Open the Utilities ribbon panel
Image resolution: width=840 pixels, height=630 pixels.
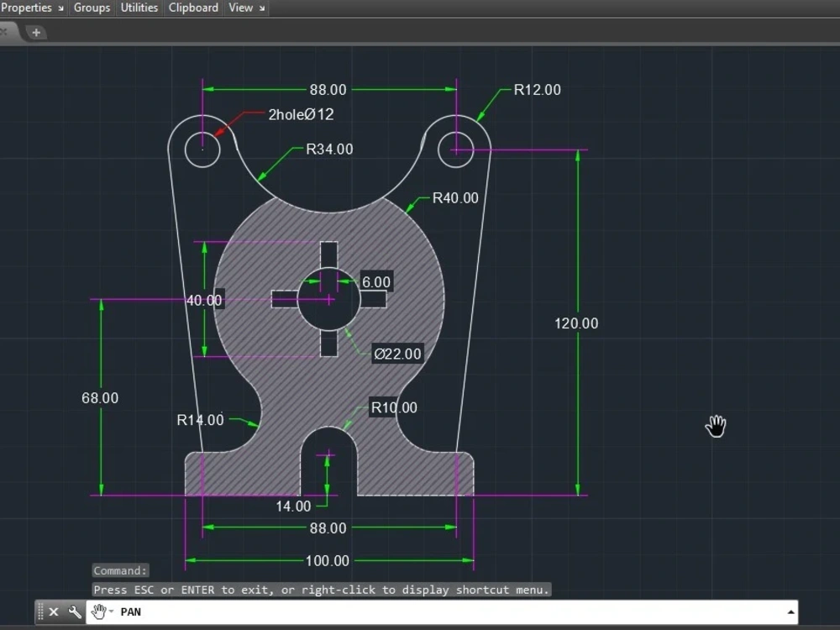(x=139, y=8)
